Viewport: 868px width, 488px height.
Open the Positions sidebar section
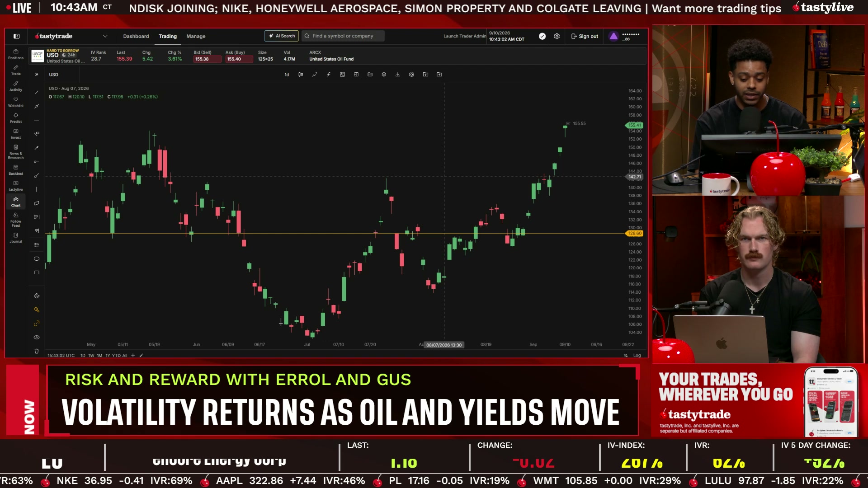coord(16,54)
